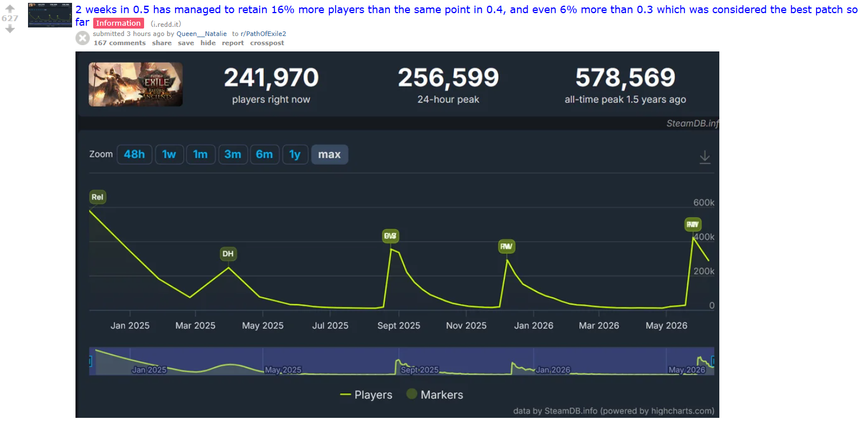Toggle the Players series in the legend

tap(366, 394)
